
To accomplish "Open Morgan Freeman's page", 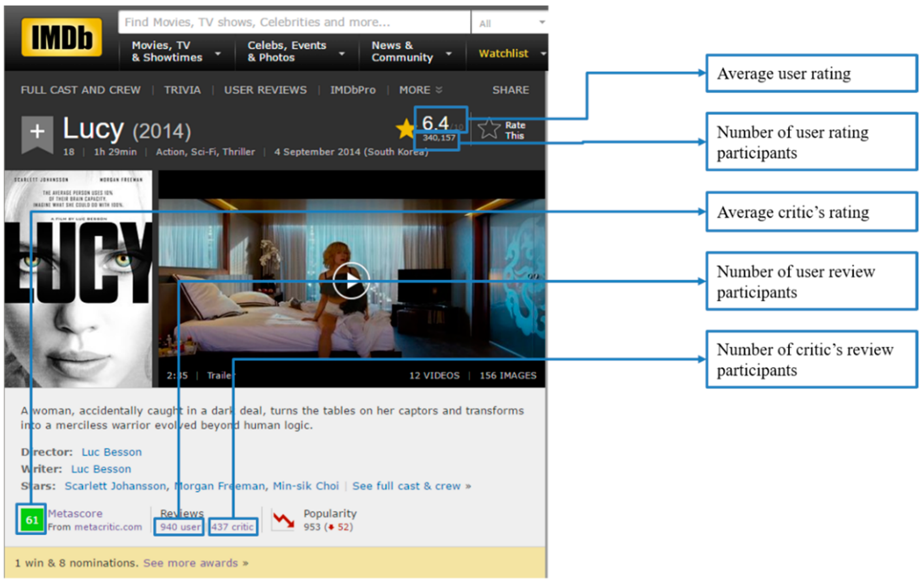I will [x=219, y=486].
